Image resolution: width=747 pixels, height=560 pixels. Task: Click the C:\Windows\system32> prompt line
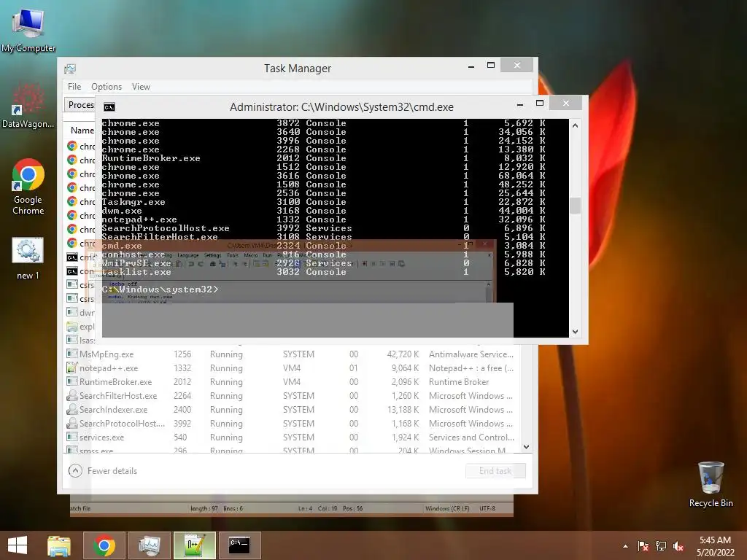(x=160, y=289)
